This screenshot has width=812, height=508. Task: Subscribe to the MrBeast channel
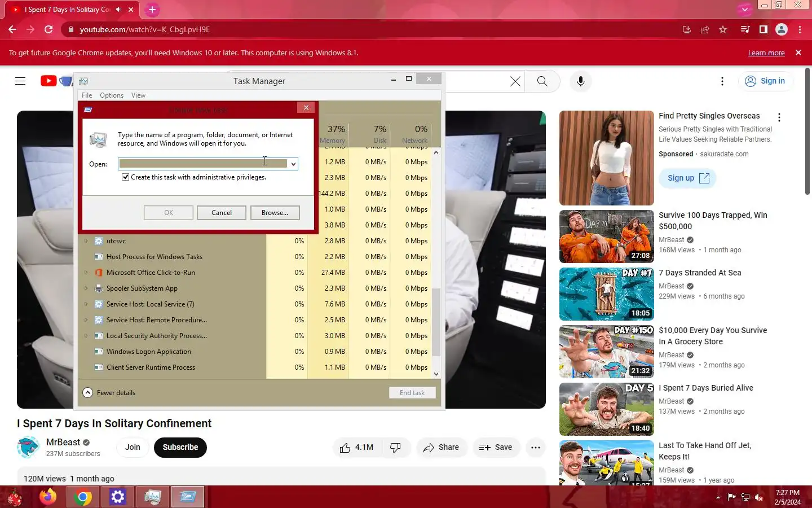pyautogui.click(x=180, y=447)
